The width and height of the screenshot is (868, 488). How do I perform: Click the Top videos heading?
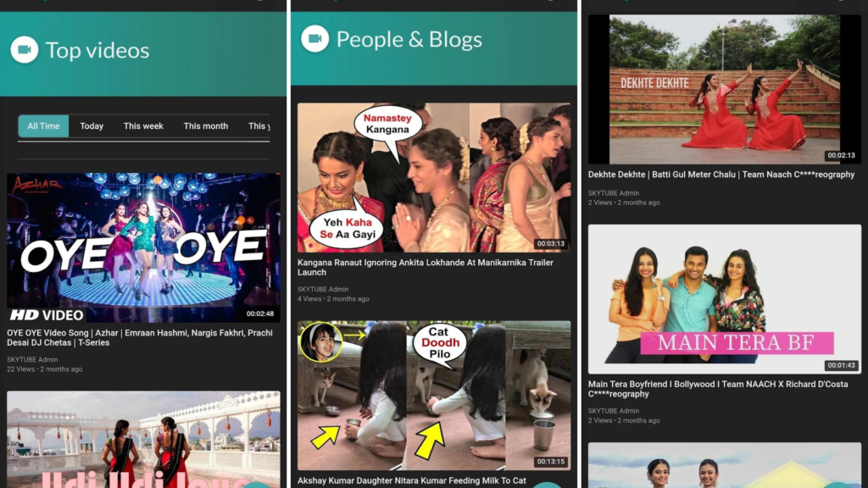(x=97, y=50)
